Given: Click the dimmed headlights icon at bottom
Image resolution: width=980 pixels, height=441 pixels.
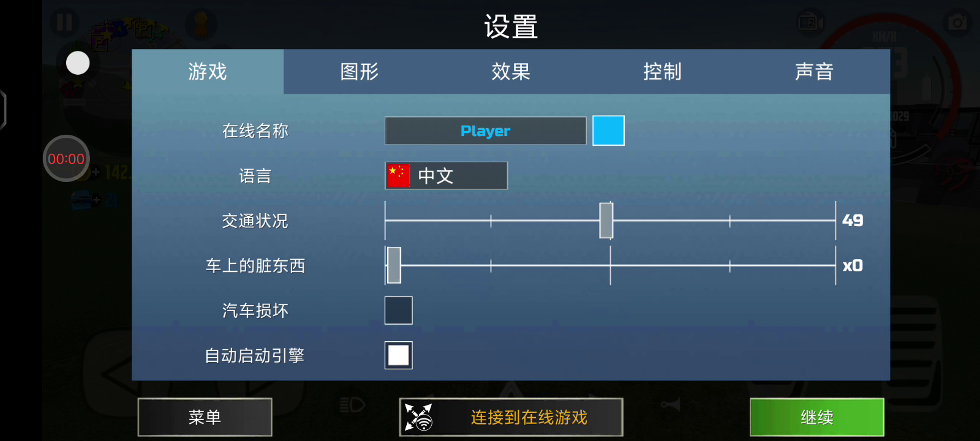Looking at the screenshot, I should tap(352, 405).
